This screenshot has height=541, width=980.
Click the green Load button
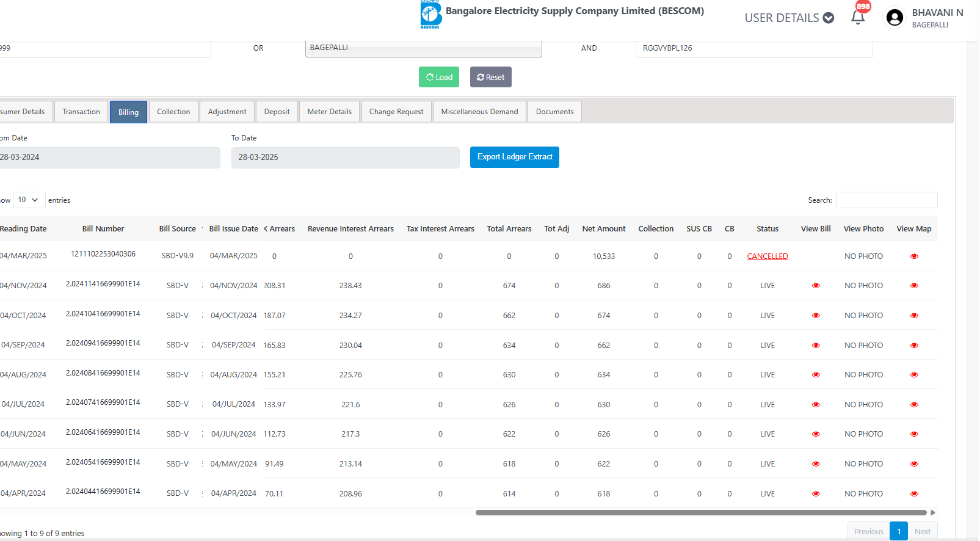[x=439, y=77]
